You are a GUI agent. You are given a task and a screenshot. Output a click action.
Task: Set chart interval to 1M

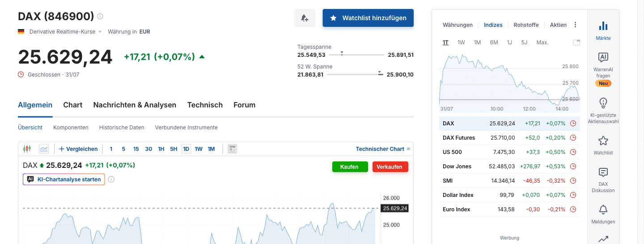[x=211, y=149]
